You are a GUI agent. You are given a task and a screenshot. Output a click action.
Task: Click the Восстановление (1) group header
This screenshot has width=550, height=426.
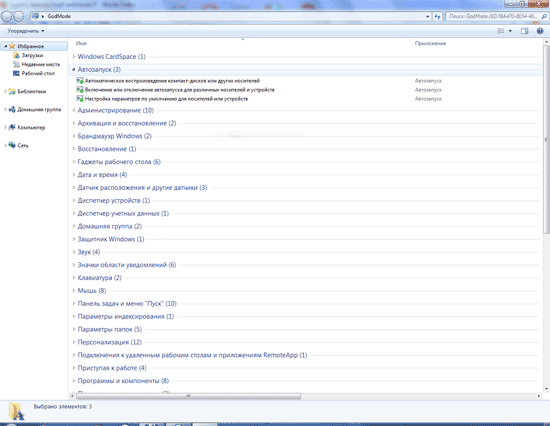[x=107, y=149]
